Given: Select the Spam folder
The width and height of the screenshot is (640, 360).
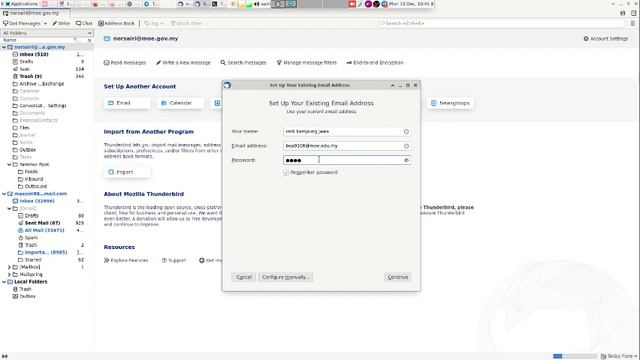Looking at the screenshot, I should pos(31,238).
